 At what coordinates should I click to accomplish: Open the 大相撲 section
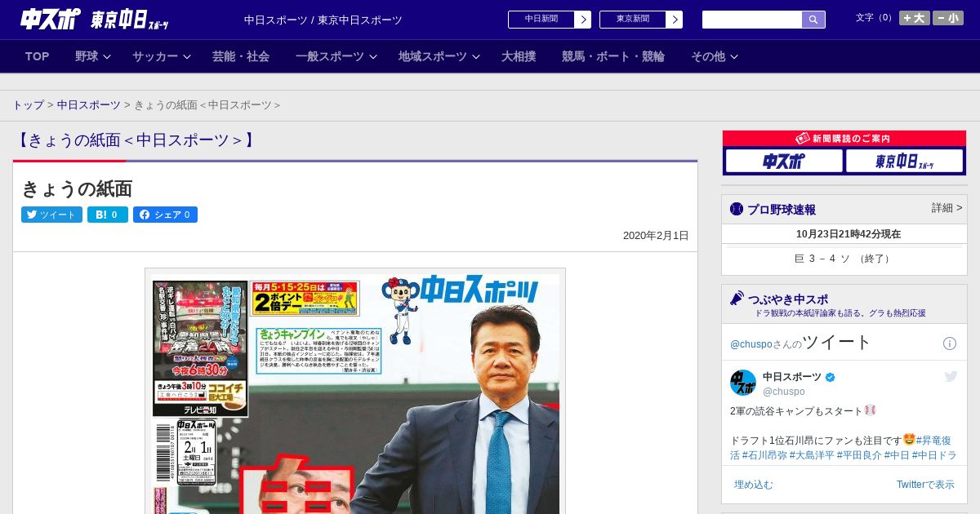[x=519, y=56]
